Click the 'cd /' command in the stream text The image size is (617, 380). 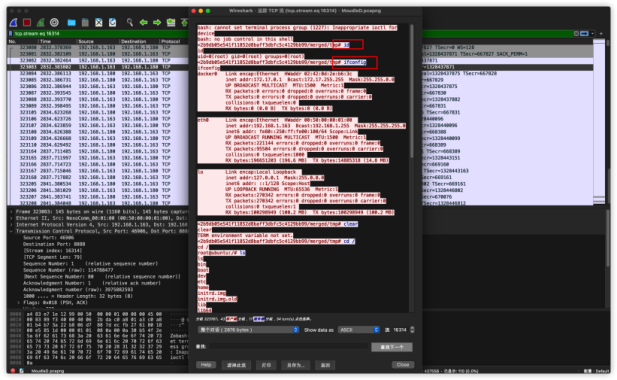349,241
